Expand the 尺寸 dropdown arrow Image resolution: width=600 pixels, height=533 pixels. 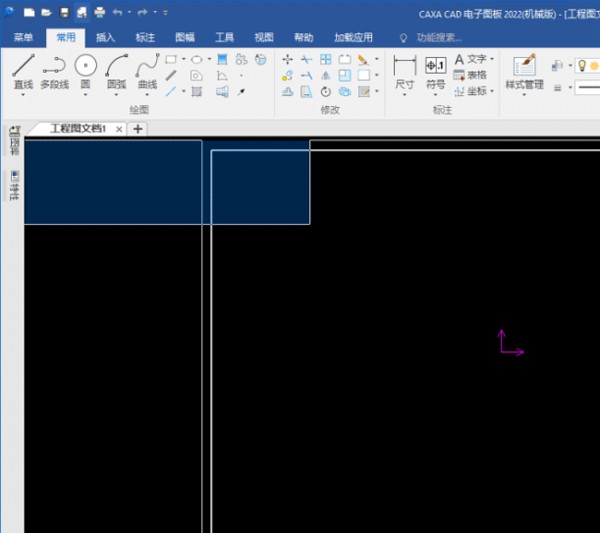(404, 95)
